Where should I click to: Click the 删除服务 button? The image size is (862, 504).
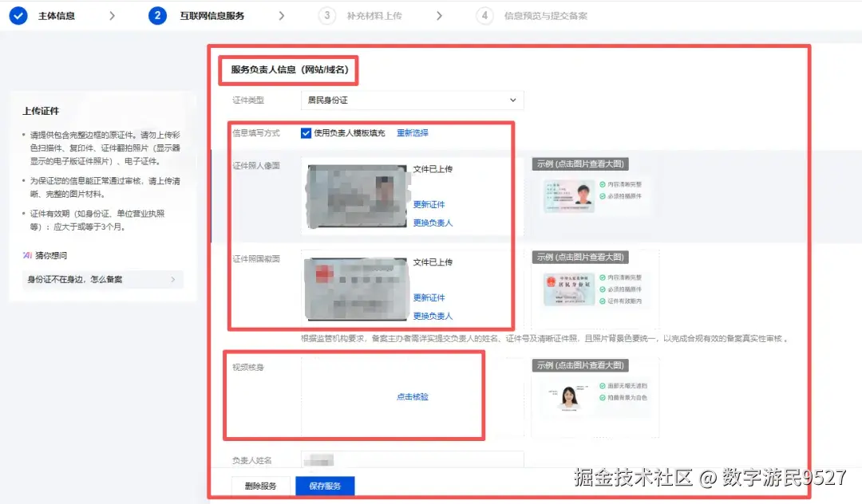coord(261,485)
